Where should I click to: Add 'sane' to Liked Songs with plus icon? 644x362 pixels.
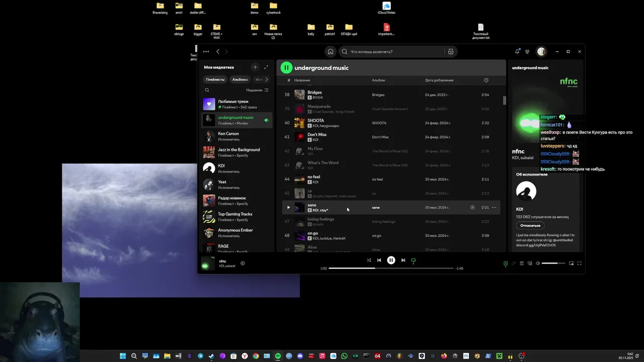tap(472, 207)
